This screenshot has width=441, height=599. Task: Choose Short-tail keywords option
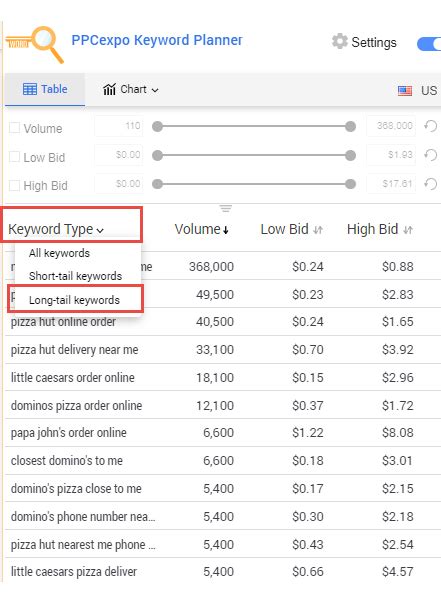pos(76,276)
